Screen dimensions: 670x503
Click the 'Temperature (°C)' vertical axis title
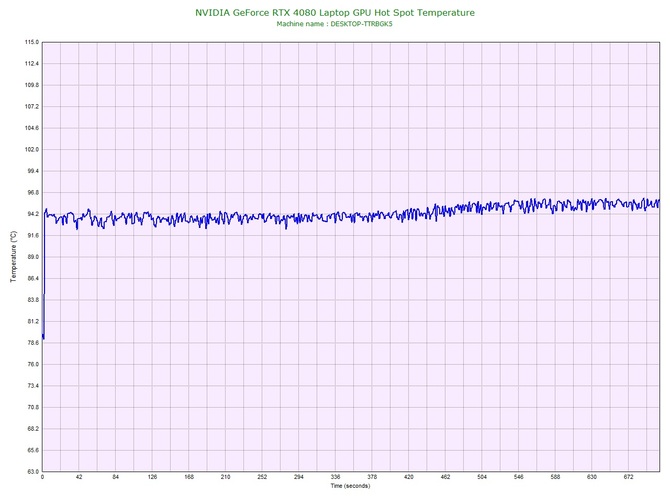[14, 256]
